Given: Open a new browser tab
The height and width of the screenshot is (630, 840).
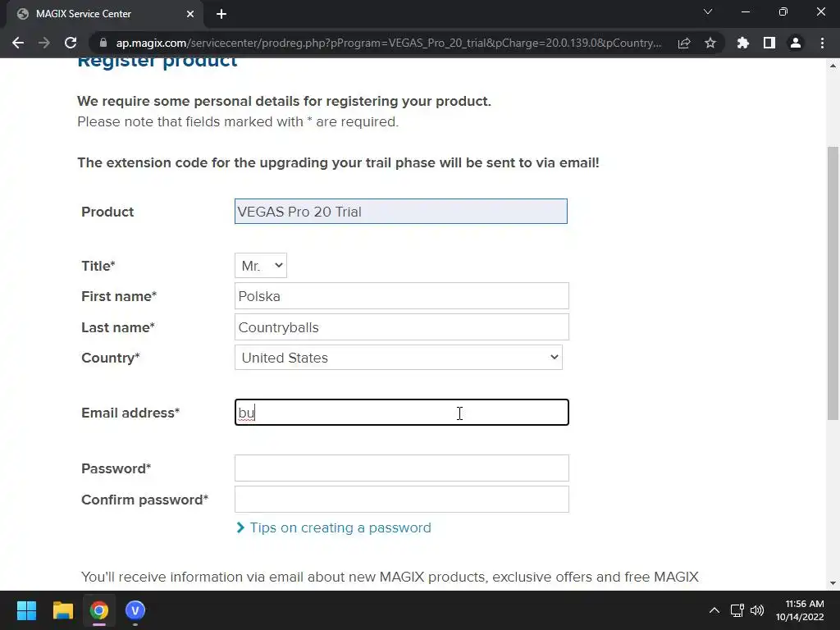Looking at the screenshot, I should point(221,14).
